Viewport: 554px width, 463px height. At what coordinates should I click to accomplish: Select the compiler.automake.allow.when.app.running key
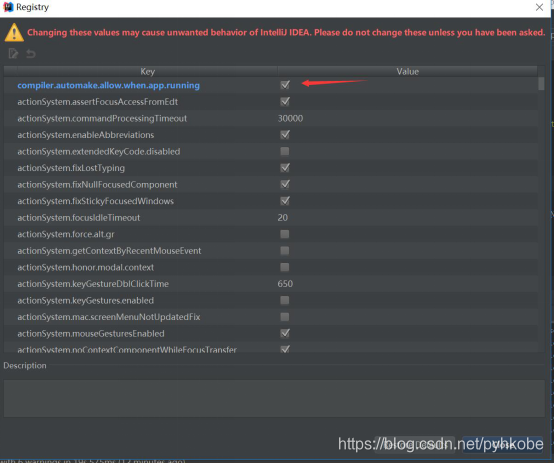click(108, 85)
